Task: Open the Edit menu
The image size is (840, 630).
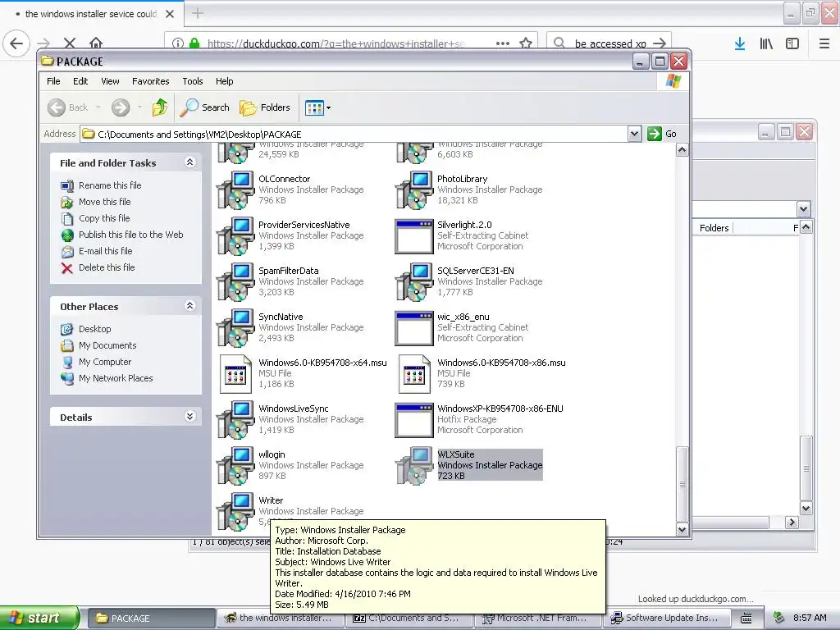Action: tap(80, 81)
